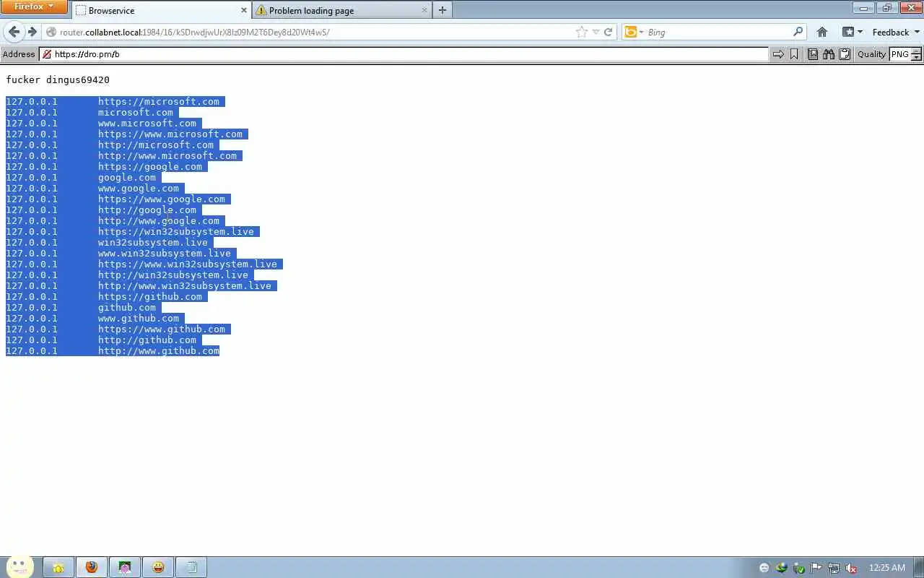The height and width of the screenshot is (578, 924).
Task: Click the https://google.com entry
Action: click(x=150, y=167)
